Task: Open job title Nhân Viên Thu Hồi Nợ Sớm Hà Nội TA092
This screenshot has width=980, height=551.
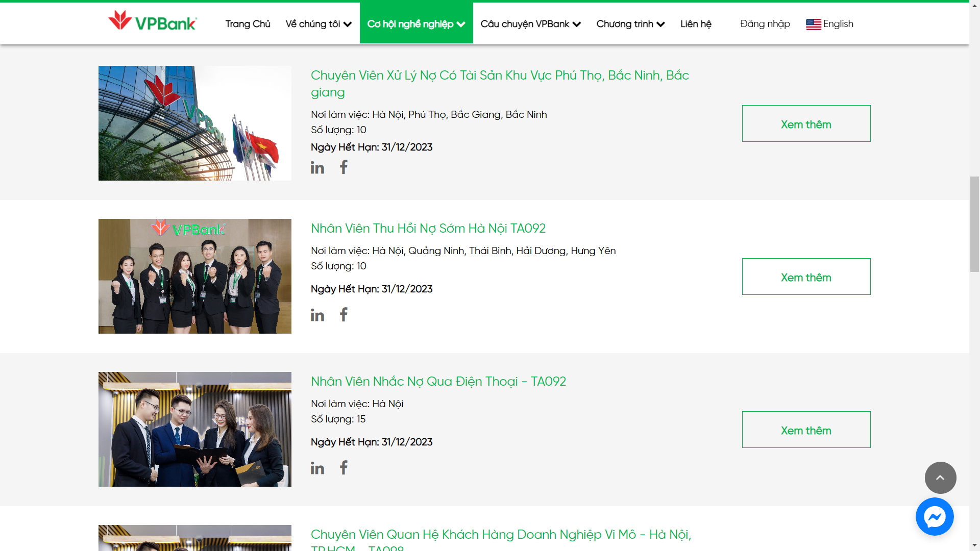Action: pos(428,228)
